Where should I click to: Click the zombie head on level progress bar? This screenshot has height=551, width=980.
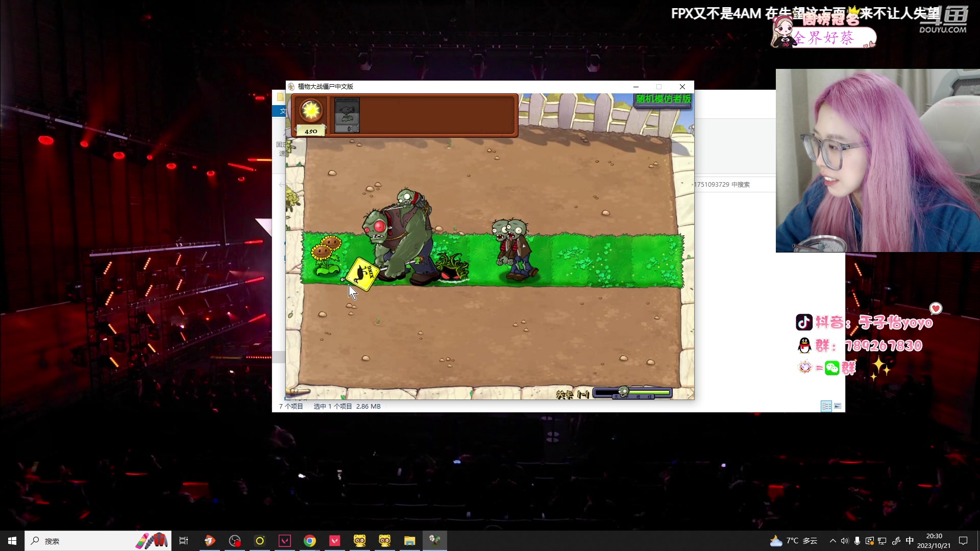click(623, 392)
